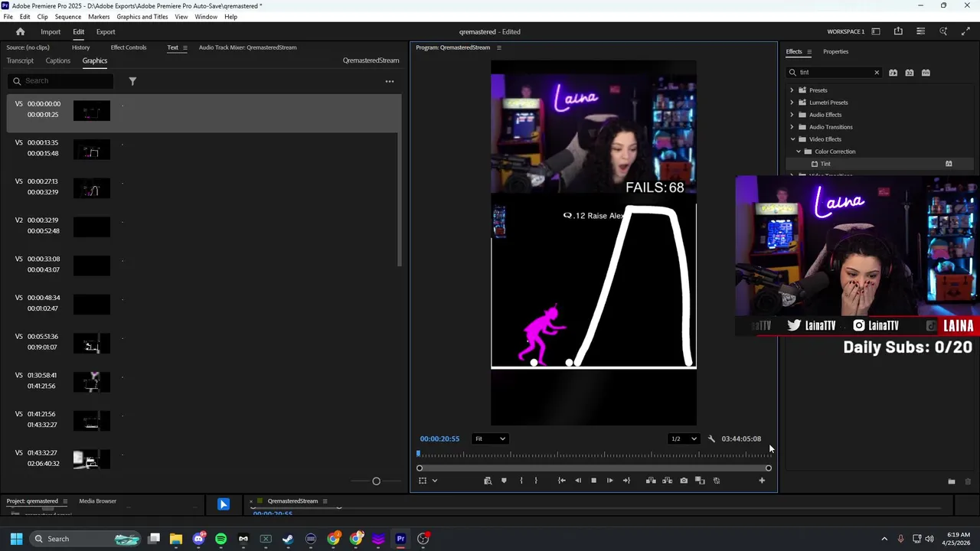This screenshot has width=980, height=551.
Task: Expand the Audio Effects folder
Action: [792, 115]
